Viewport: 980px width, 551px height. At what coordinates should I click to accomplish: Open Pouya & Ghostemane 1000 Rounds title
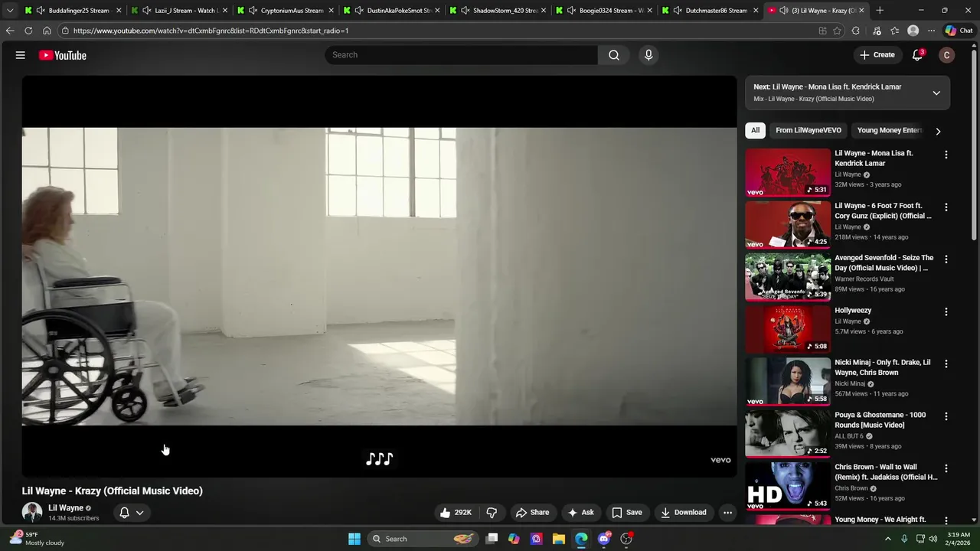point(880,420)
